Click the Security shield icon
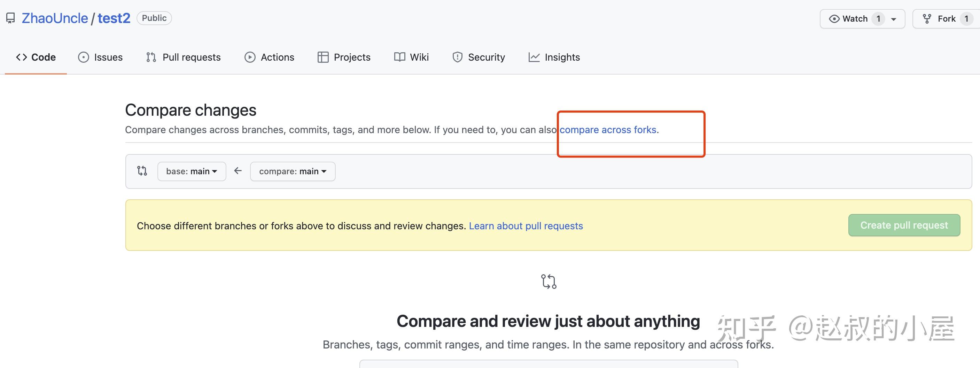The height and width of the screenshot is (368, 980). click(x=457, y=57)
